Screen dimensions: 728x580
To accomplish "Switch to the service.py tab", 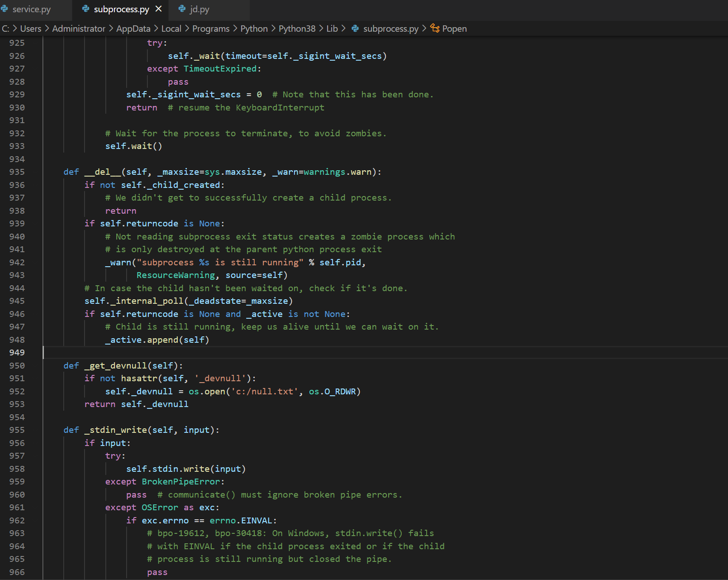I will pos(31,9).
